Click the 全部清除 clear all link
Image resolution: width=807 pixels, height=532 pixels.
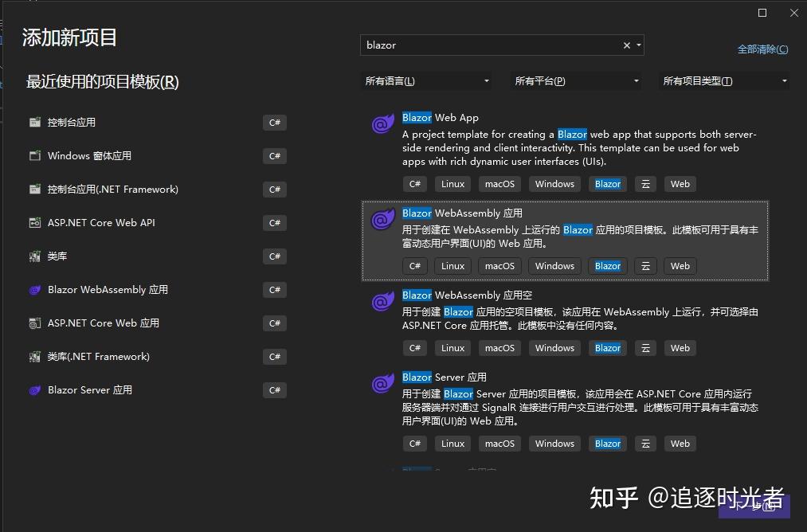(x=762, y=49)
